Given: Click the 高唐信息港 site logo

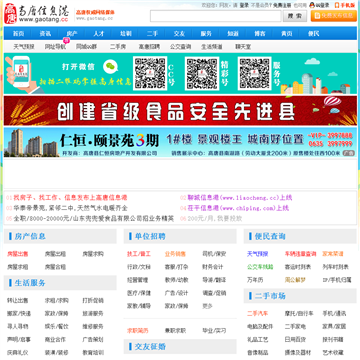Looking at the screenshot, I should click(37, 14).
